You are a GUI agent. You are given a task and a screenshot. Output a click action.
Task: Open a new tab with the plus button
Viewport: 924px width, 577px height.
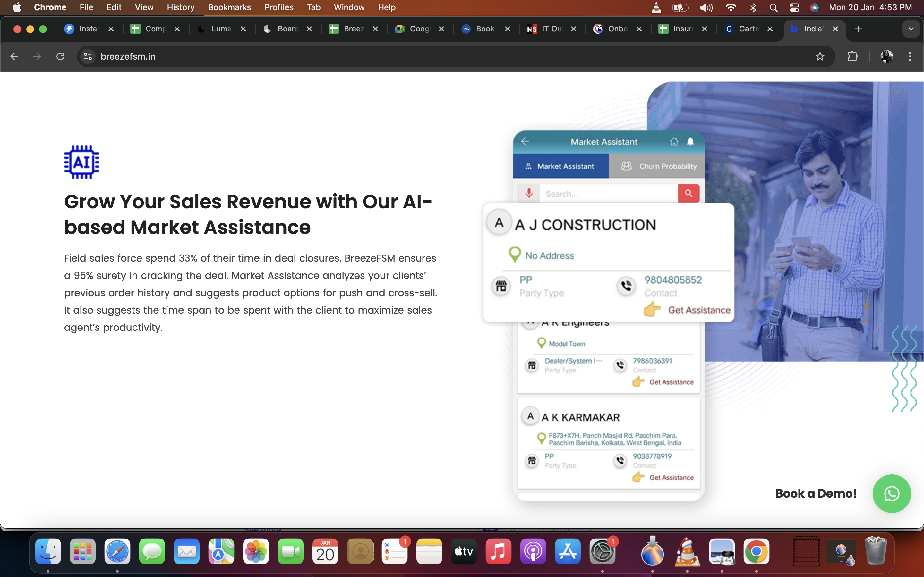(858, 29)
